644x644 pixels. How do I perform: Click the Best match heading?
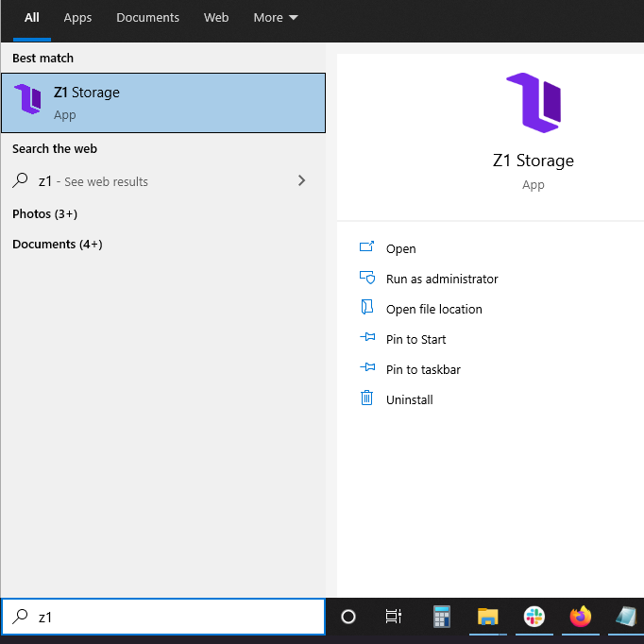42,59
